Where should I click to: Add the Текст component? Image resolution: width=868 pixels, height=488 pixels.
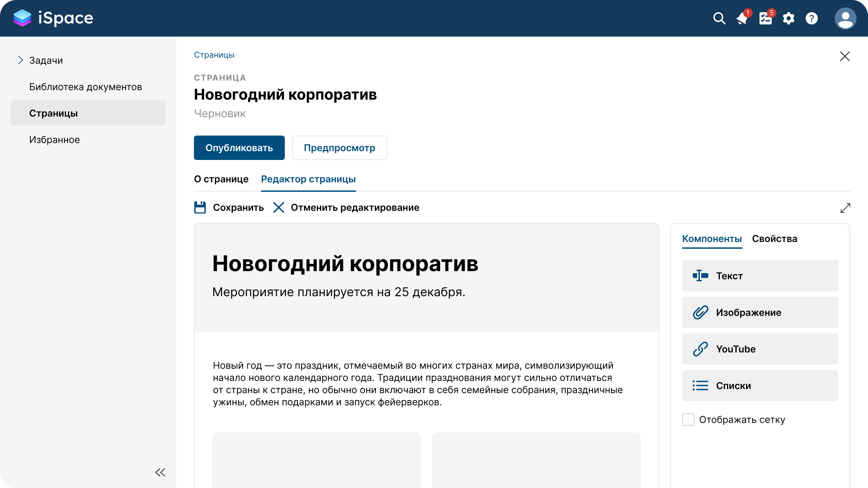pyautogui.click(x=759, y=276)
